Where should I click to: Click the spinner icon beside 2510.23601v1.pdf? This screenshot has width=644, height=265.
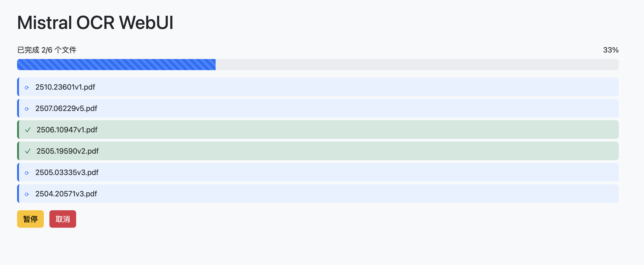[x=27, y=87]
